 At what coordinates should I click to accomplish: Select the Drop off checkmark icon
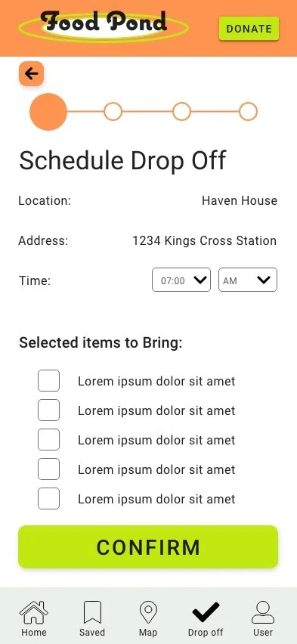click(206, 612)
